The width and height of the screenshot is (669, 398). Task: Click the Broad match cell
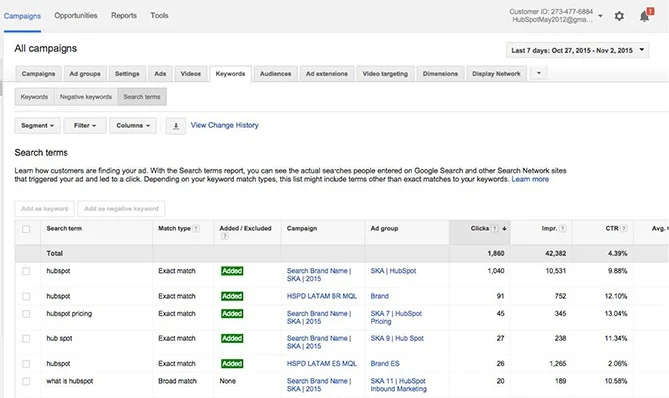(x=177, y=381)
